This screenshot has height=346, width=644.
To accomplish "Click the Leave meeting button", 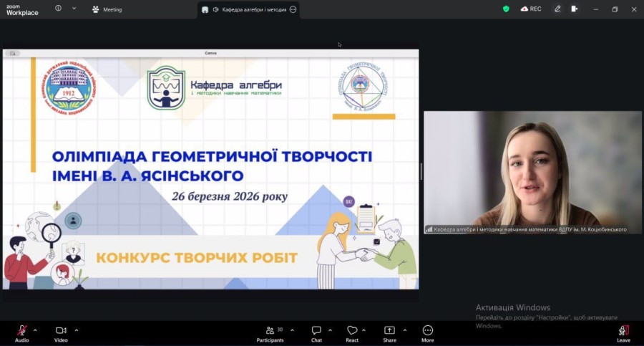I will [x=623, y=333].
